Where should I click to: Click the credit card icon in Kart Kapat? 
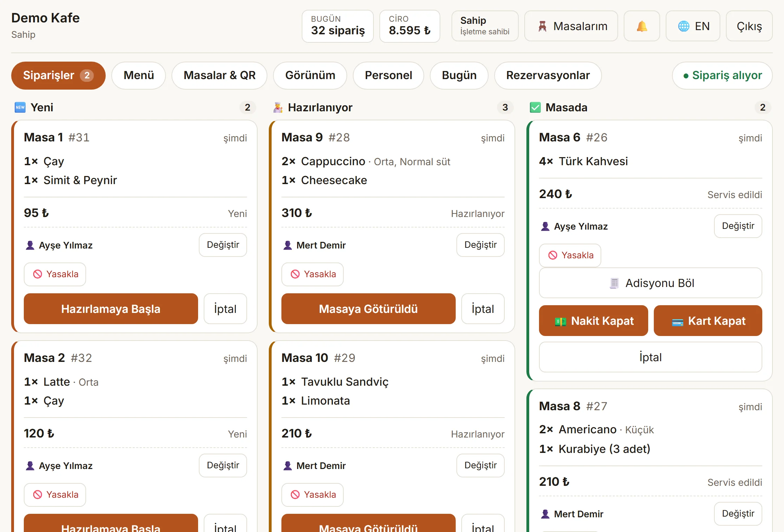678,322
